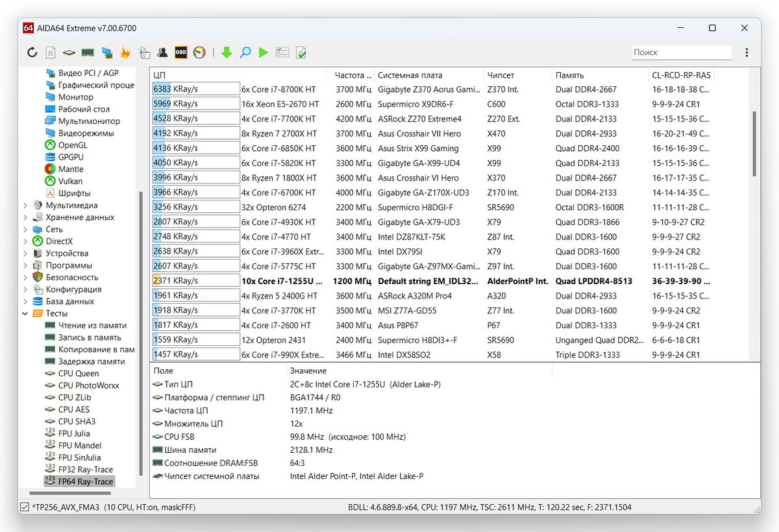Click the monitor diagnostics toolbar icon

tap(107, 53)
